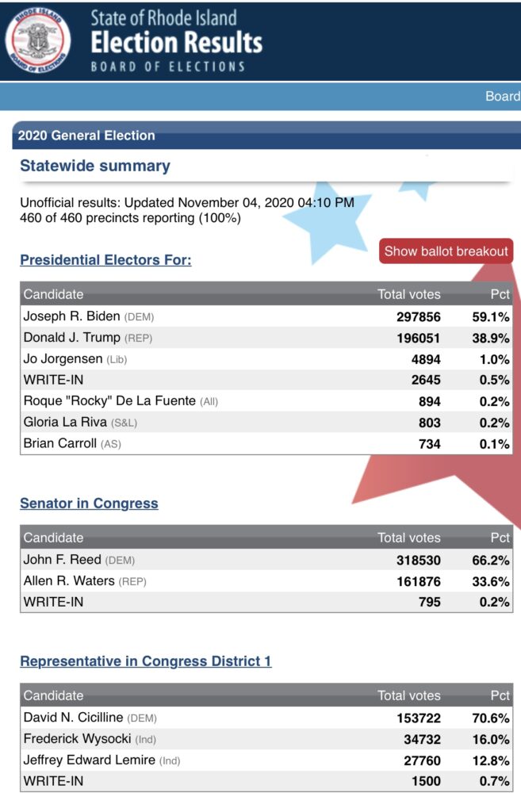Screen dimensions: 521x812
Task: Click the Allen R. Waters candidate row
Action: tap(266, 581)
